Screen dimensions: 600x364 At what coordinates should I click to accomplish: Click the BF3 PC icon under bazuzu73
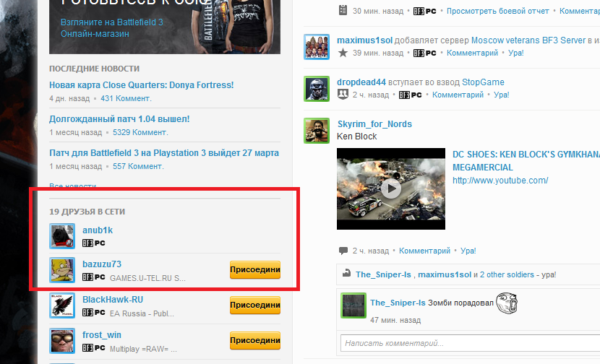click(94, 277)
